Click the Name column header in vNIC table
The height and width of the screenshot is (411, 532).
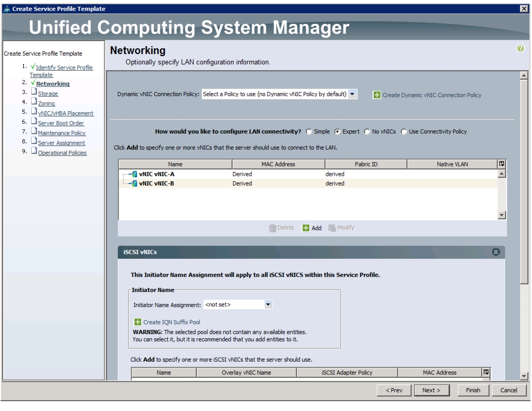pos(175,164)
